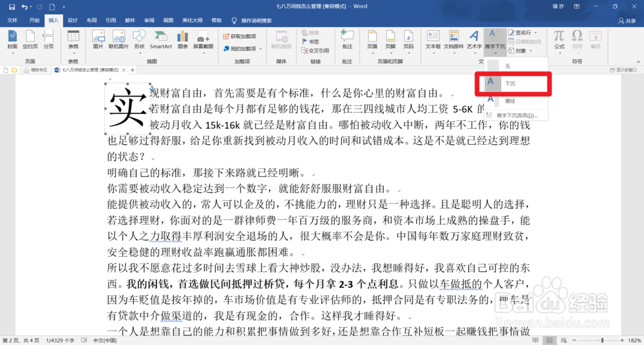Switch to the 审阅 ribbon tab
644x345 pixels.
click(x=149, y=20)
